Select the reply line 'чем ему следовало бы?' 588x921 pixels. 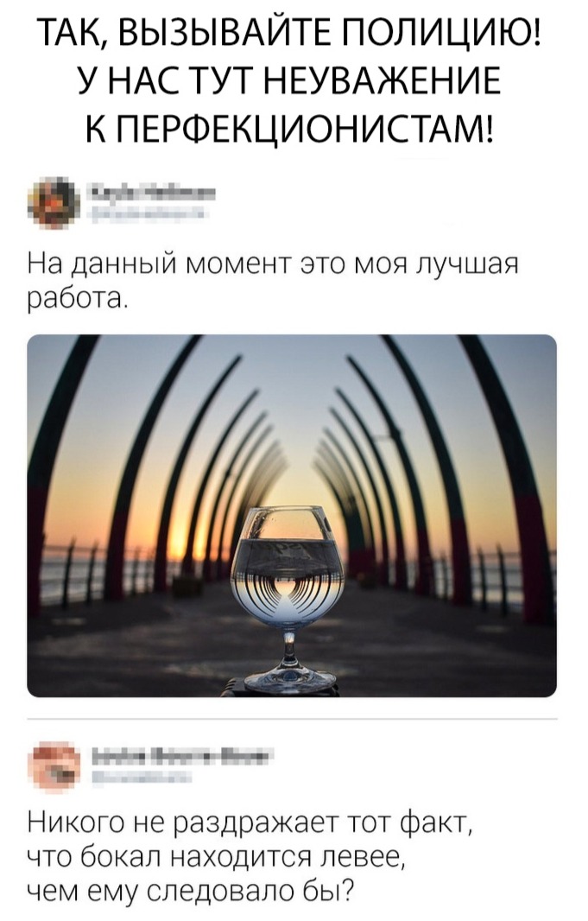(x=193, y=893)
